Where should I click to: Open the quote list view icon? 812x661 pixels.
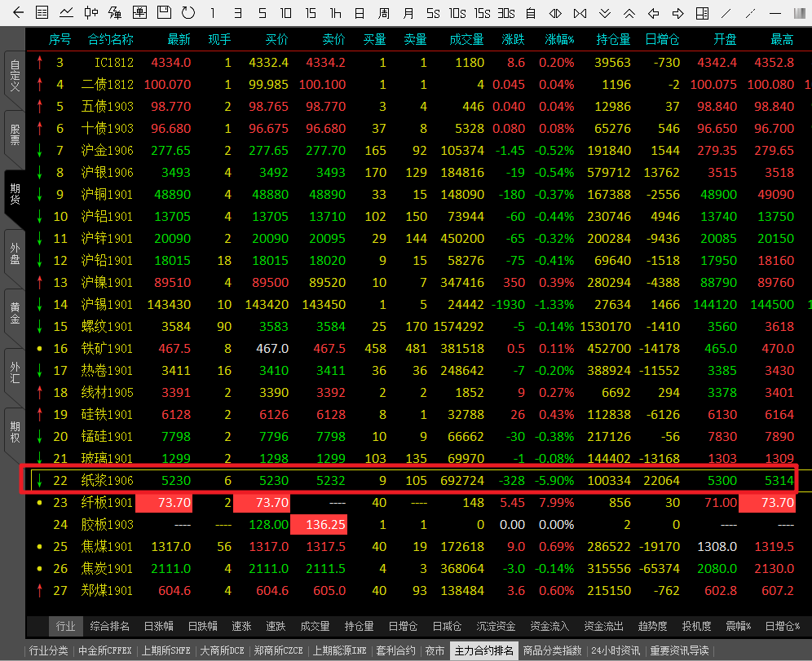[x=42, y=13]
